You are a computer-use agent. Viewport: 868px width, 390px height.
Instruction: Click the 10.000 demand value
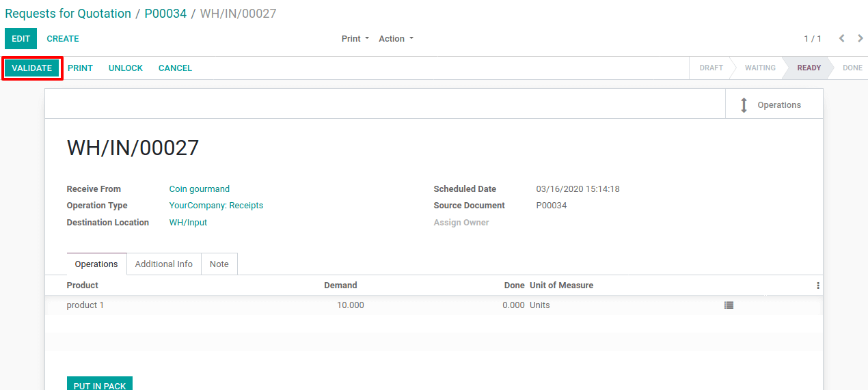pyautogui.click(x=351, y=305)
